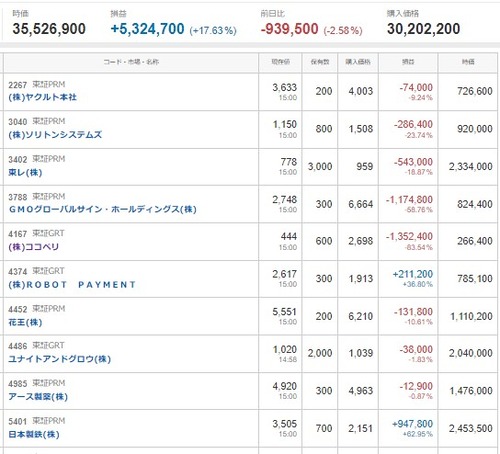Open the ROBOT PAYMENT stock page
500x454 pixels.
click(x=72, y=285)
